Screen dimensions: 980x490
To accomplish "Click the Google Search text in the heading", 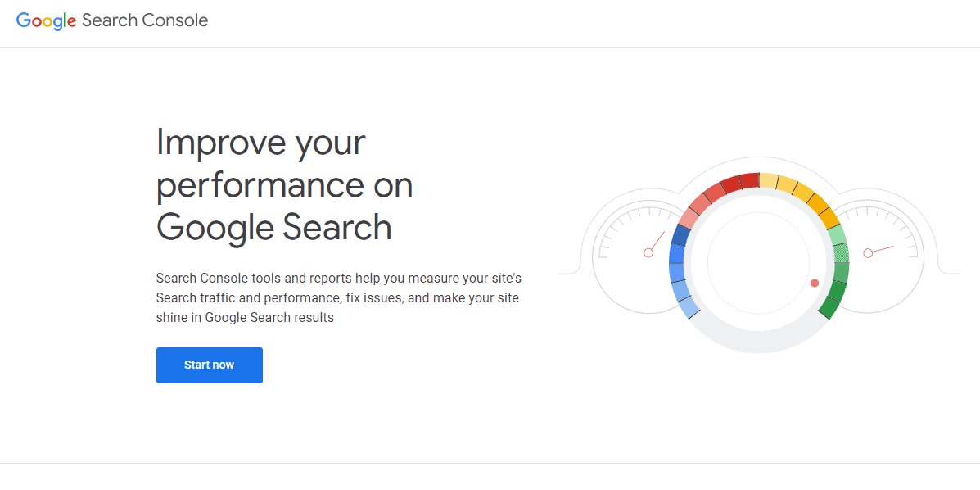I will (x=273, y=227).
